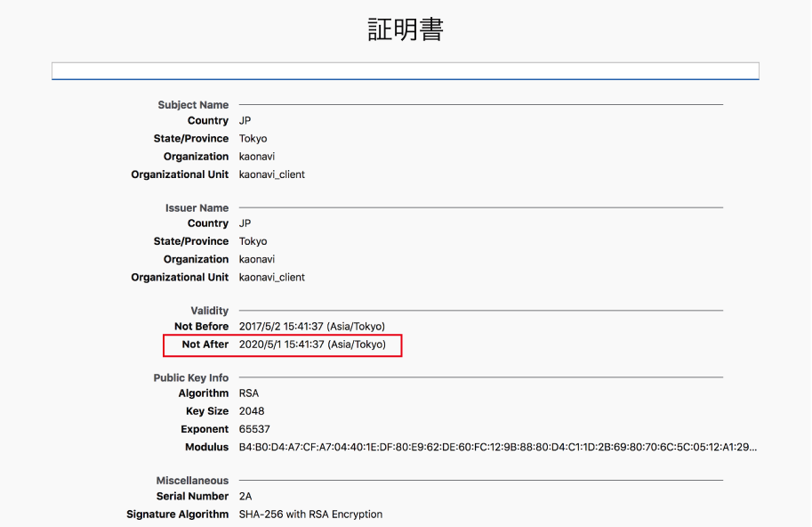Click the Miscellaneous section heading

[x=192, y=481]
